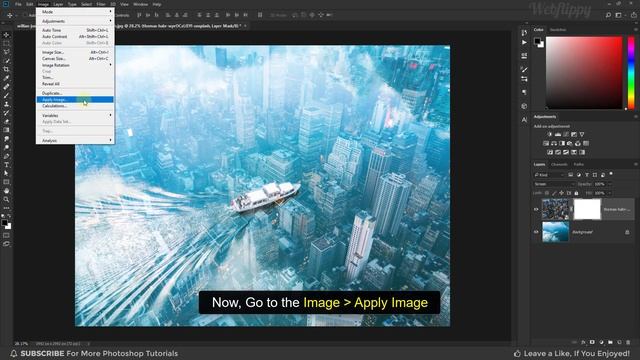
Task: Pick a color in the color field
Action: [x=584, y=73]
